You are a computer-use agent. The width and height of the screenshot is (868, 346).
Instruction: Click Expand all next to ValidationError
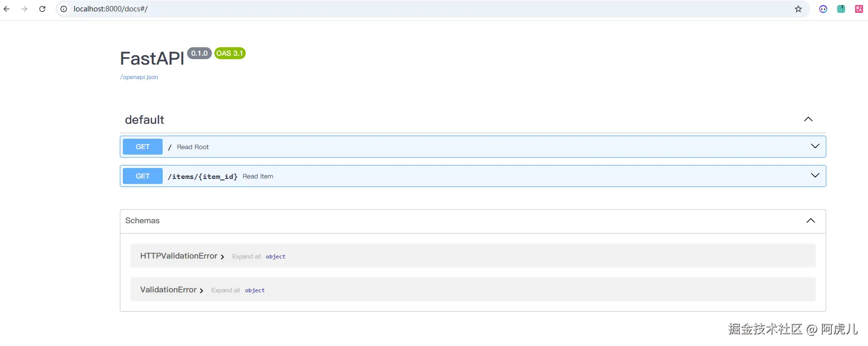pos(225,290)
